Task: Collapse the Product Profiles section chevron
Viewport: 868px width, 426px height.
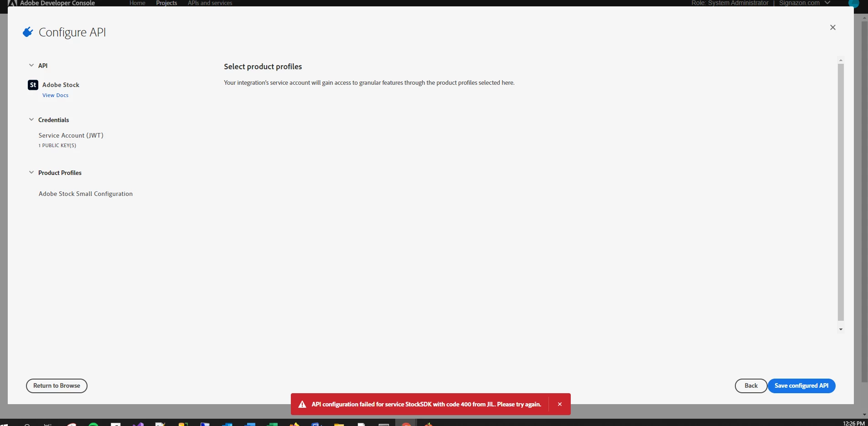Action: pos(31,172)
